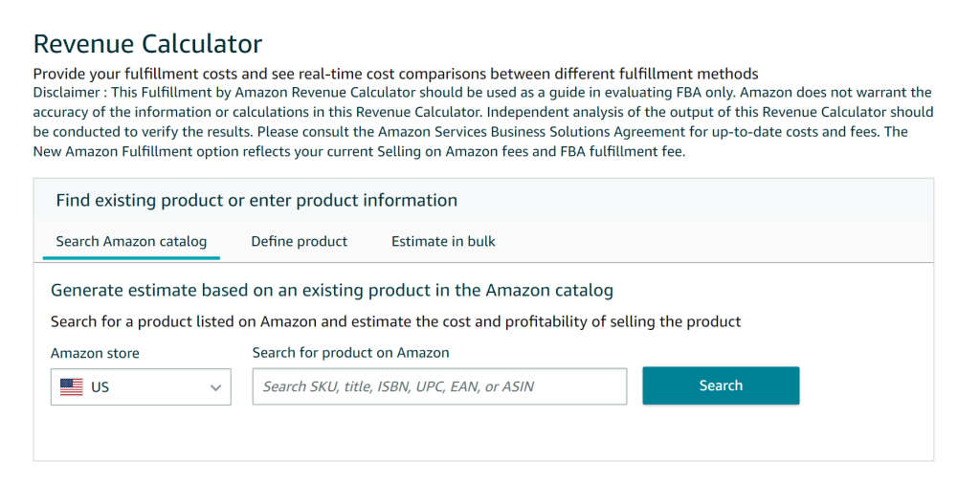This screenshot has width=980, height=484.
Task: Go to the Estimate in bulk tab
Action: 443,241
